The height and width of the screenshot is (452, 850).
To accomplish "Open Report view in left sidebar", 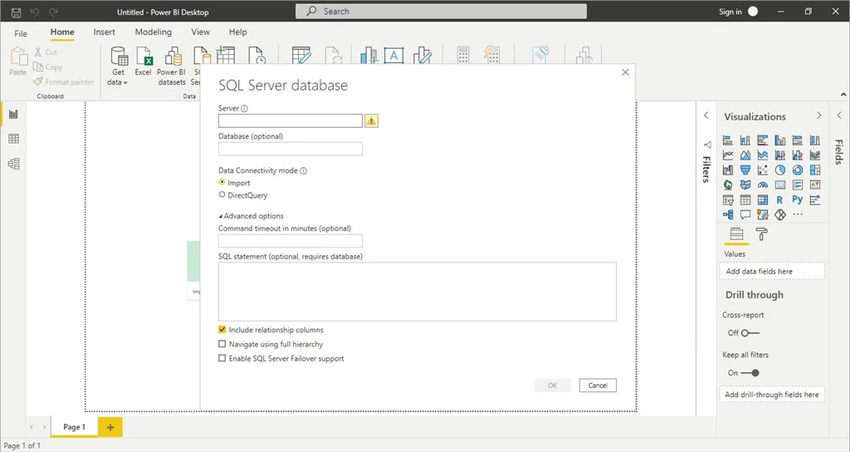I will (x=14, y=114).
